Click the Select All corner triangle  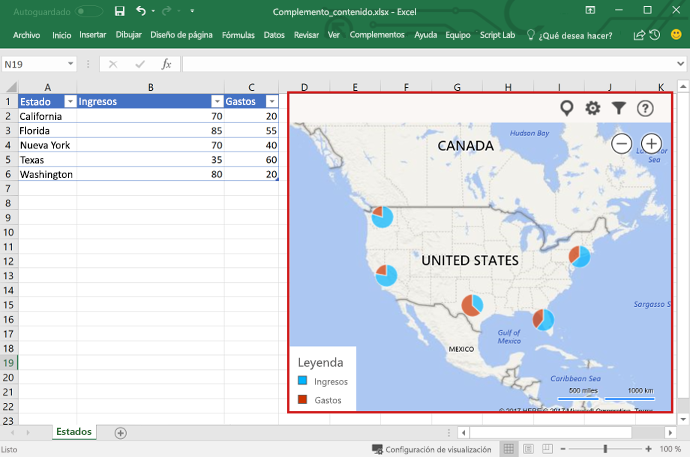10,87
